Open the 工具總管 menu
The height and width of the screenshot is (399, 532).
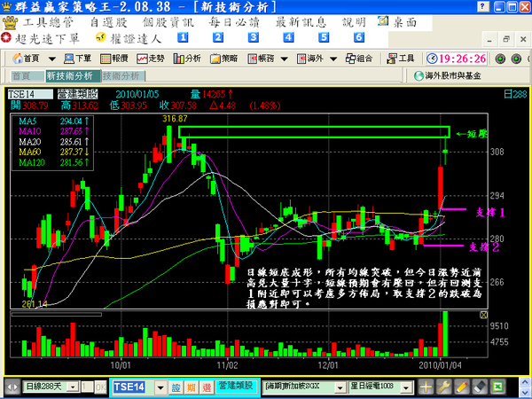point(48,22)
